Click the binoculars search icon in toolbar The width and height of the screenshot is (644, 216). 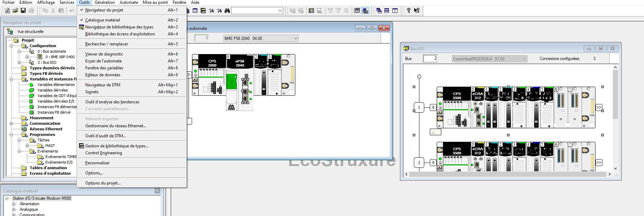click(x=227, y=11)
